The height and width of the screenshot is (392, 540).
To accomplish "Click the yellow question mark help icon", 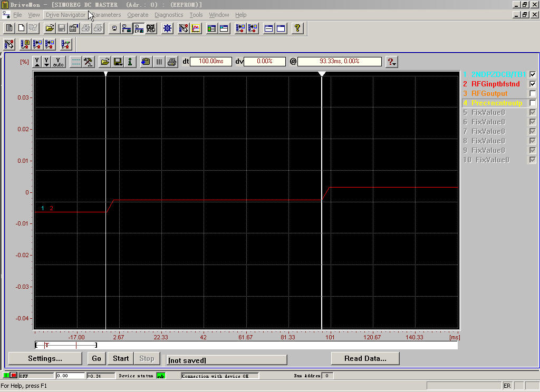I will (297, 28).
